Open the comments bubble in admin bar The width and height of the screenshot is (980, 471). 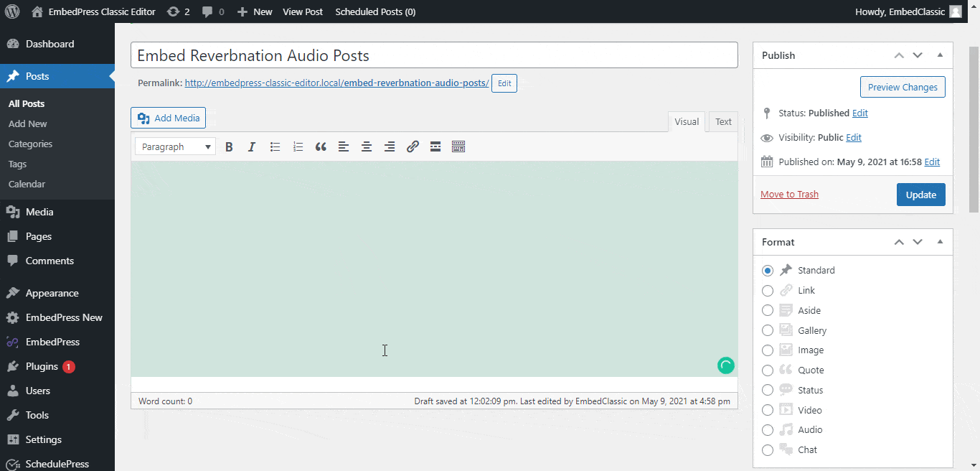point(213,11)
